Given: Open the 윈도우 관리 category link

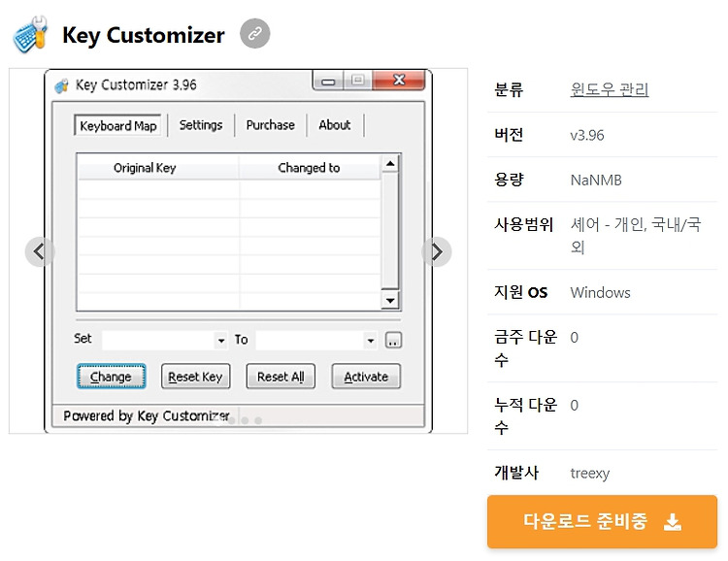Looking at the screenshot, I should pos(610,89).
